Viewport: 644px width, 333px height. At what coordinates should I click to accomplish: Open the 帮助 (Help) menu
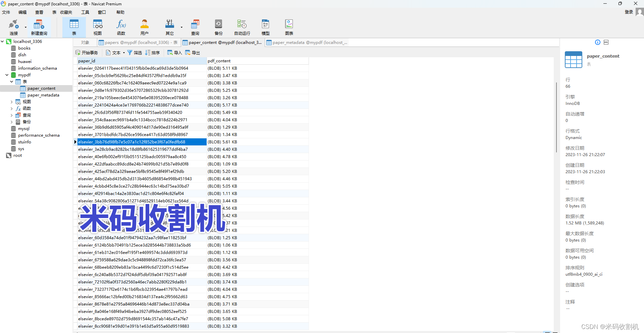pos(120,12)
